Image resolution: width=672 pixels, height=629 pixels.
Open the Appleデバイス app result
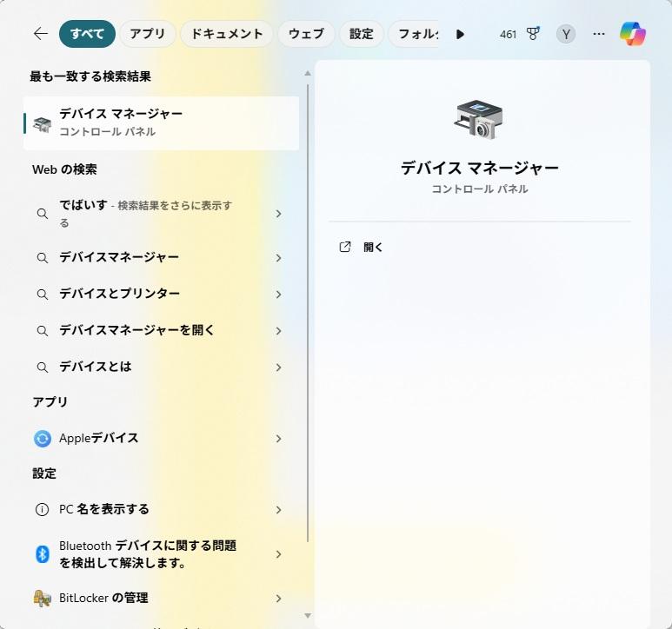[161, 439]
